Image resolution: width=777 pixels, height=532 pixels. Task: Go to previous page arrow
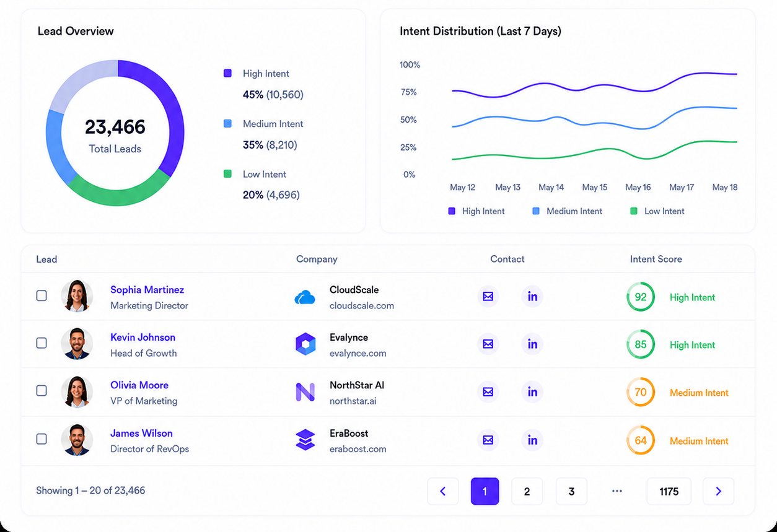pyautogui.click(x=443, y=491)
